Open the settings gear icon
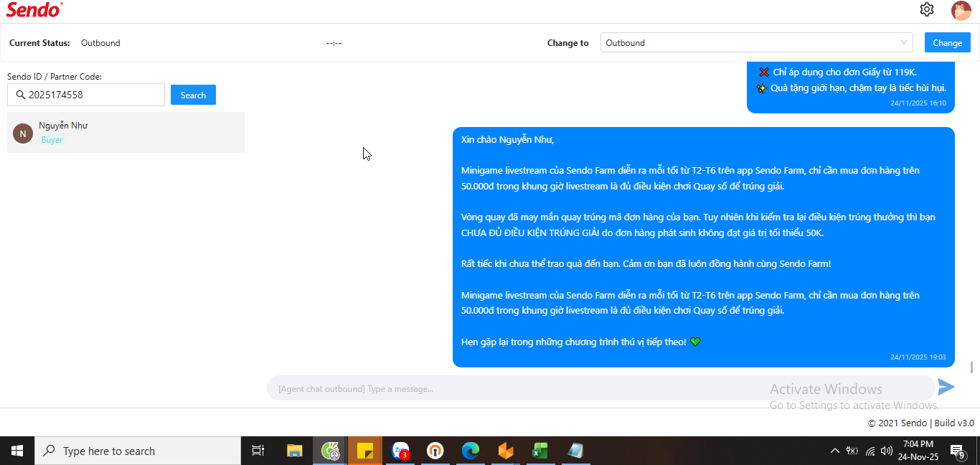The width and height of the screenshot is (980, 465). click(927, 9)
